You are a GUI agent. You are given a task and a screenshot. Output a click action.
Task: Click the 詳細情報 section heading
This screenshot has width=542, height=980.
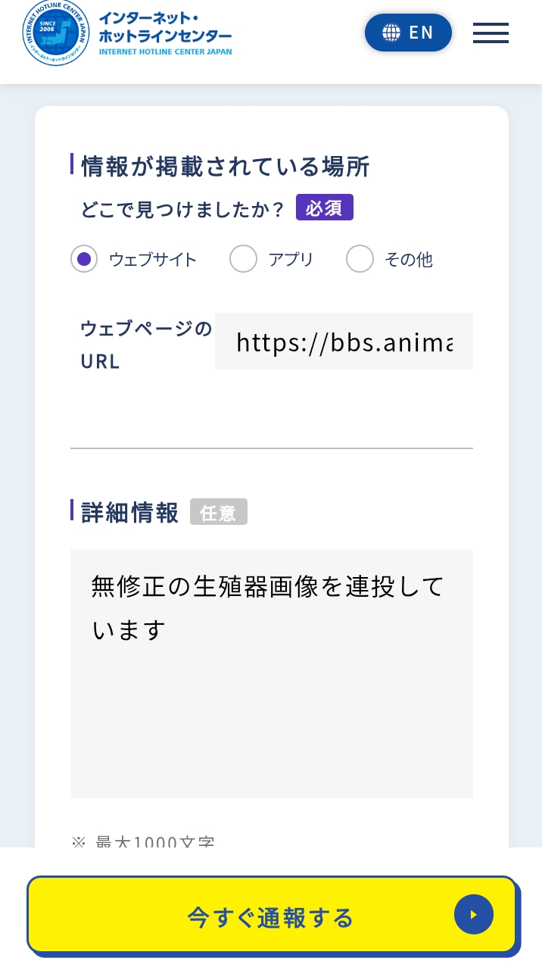[x=129, y=513]
